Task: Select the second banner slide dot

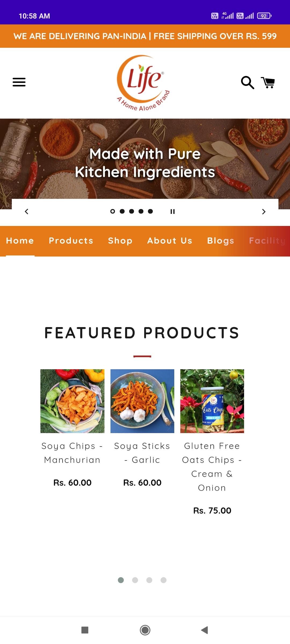Action: (x=122, y=211)
